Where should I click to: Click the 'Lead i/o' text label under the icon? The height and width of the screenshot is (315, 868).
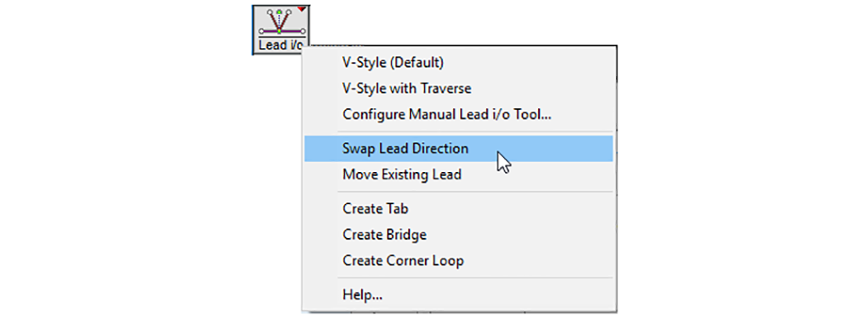(x=279, y=45)
